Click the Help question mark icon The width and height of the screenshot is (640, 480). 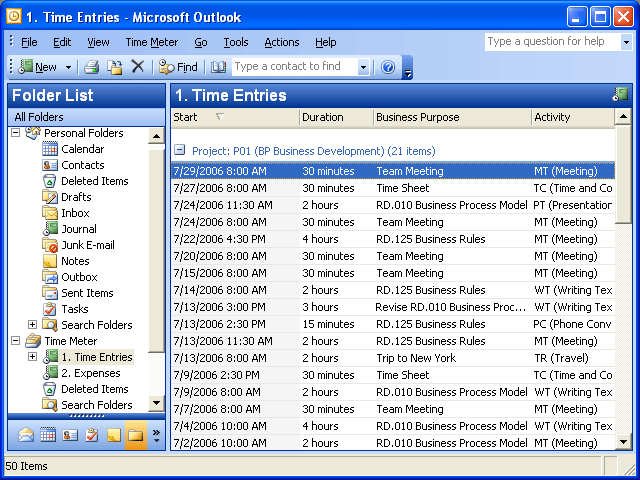pos(388,67)
